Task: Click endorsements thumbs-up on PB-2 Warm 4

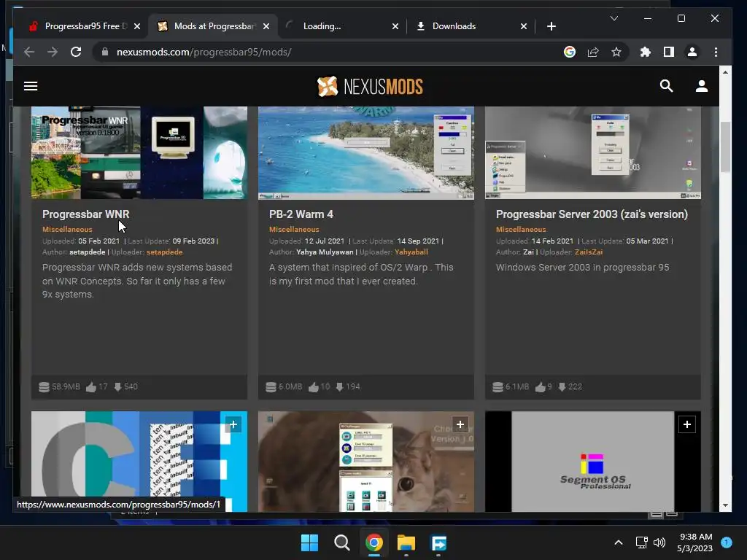Action: click(x=314, y=387)
